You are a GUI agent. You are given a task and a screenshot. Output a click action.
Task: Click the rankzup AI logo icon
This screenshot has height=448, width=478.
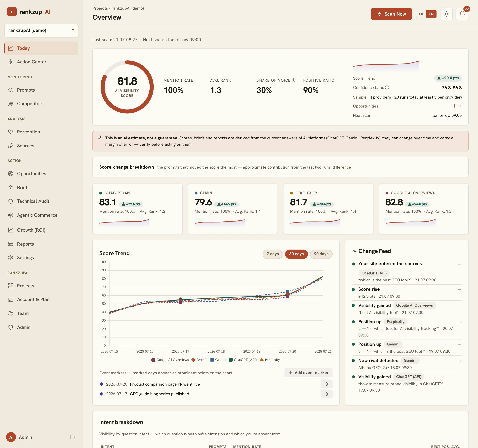pyautogui.click(x=12, y=12)
